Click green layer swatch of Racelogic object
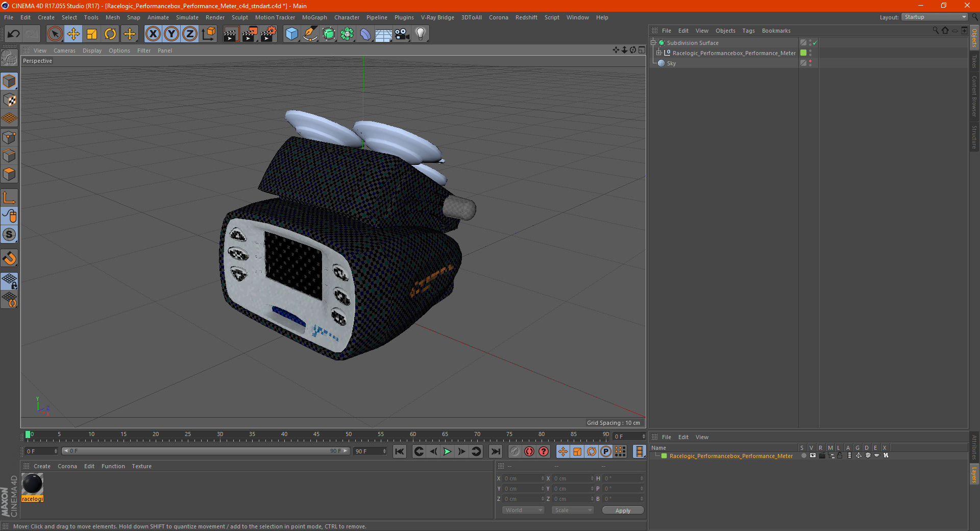 tap(803, 53)
